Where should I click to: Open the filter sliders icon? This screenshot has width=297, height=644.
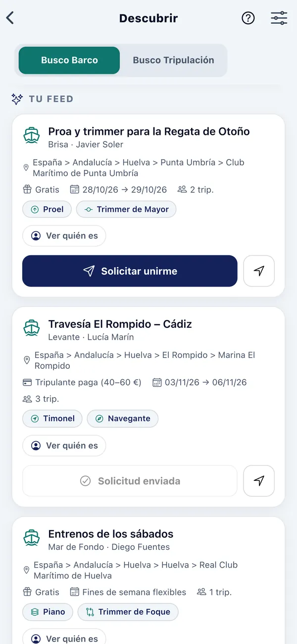tap(279, 18)
